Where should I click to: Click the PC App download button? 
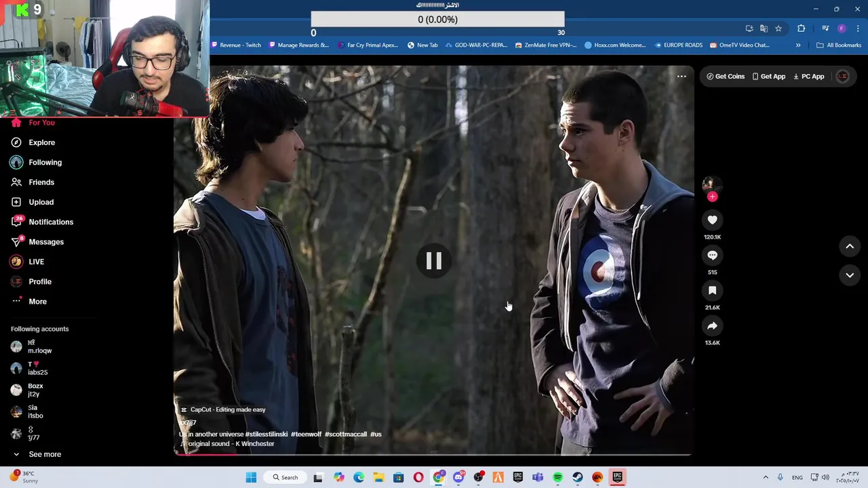pyautogui.click(x=808, y=77)
